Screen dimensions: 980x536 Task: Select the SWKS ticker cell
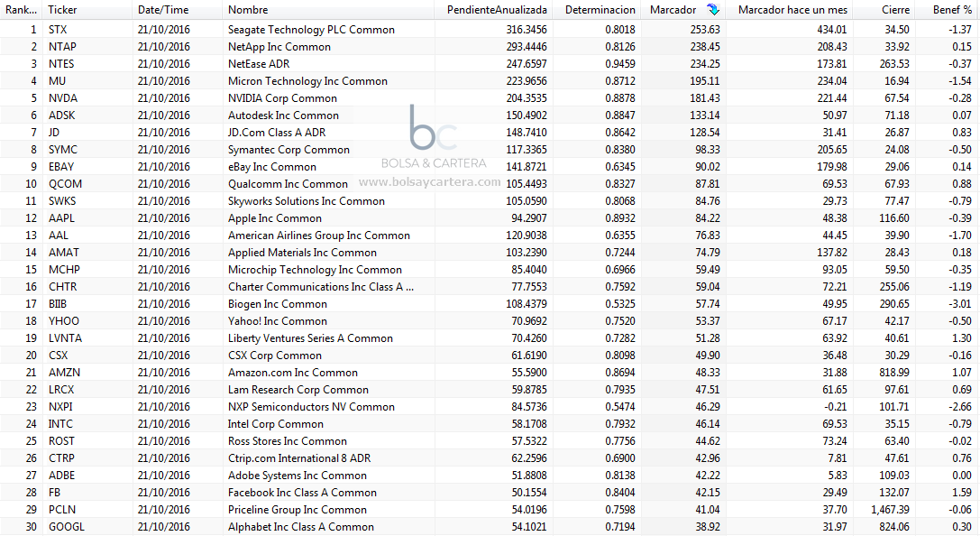point(62,200)
